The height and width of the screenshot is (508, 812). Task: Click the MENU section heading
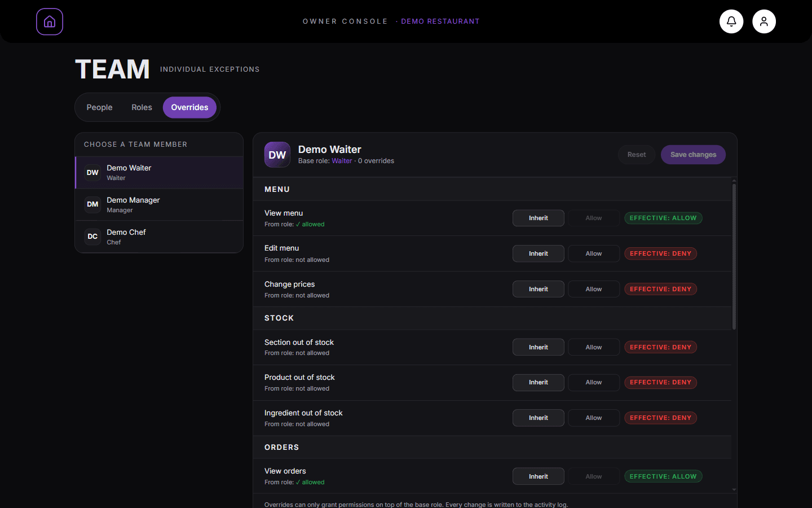(x=277, y=189)
